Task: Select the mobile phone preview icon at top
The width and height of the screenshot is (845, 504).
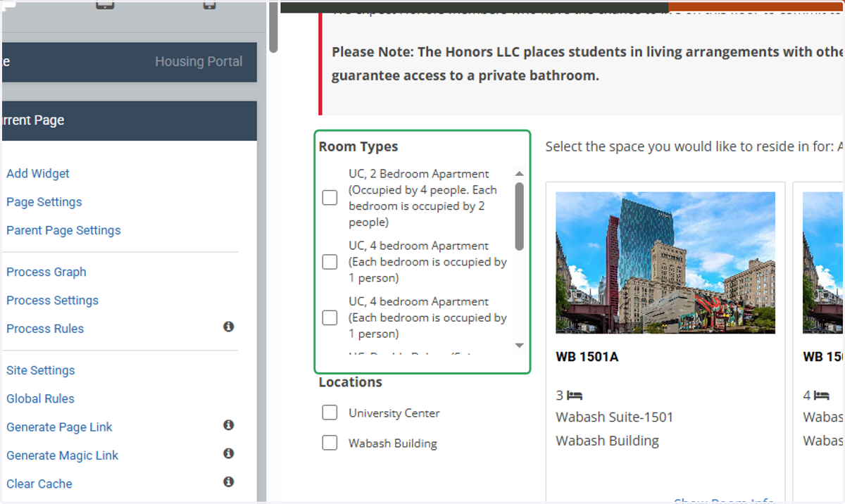Action: [x=209, y=4]
